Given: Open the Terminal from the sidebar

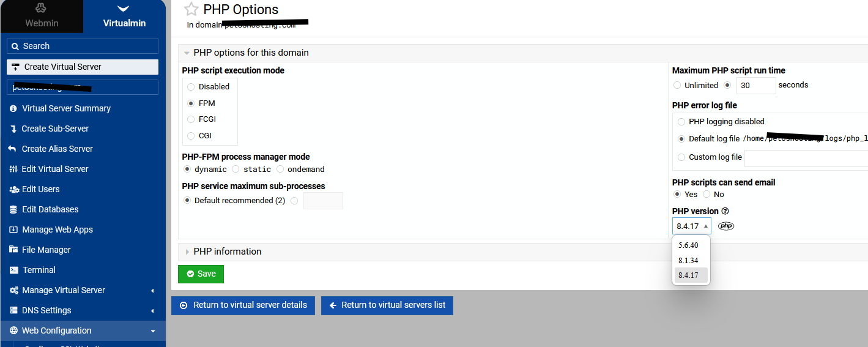Looking at the screenshot, I should (x=39, y=270).
